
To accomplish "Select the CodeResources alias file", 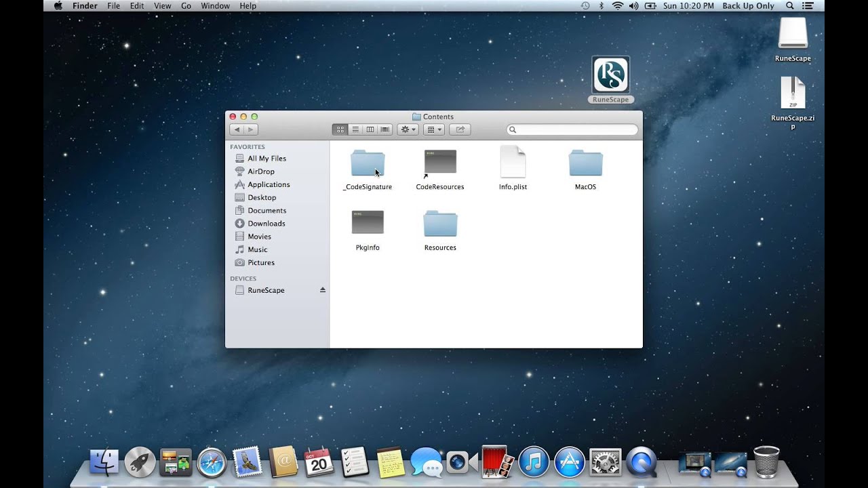I will 440,163.
